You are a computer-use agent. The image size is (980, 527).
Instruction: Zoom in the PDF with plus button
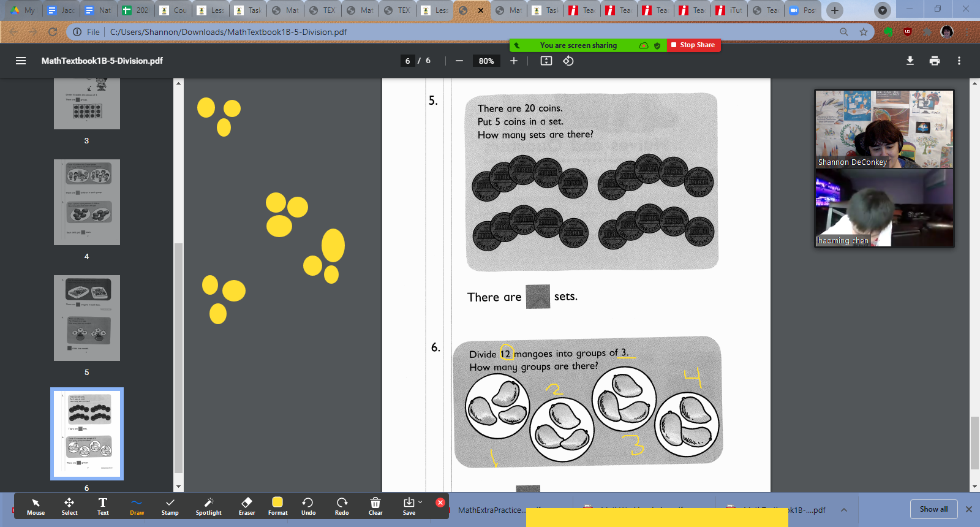pos(514,61)
